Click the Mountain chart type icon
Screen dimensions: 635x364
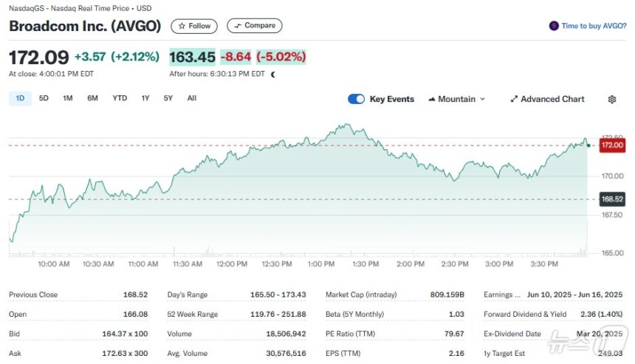(x=432, y=99)
